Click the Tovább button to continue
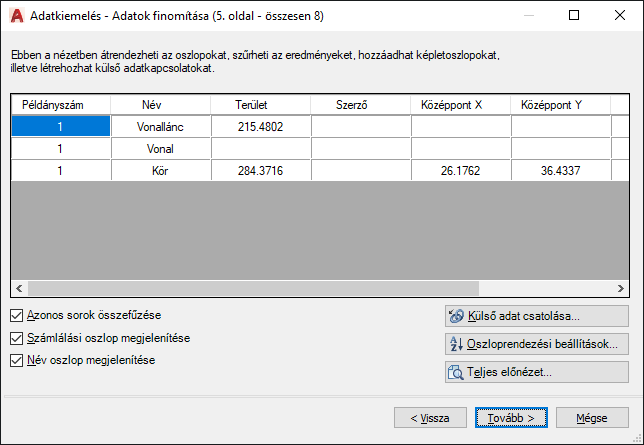Viewport: 644px width, 445px height. click(511, 418)
